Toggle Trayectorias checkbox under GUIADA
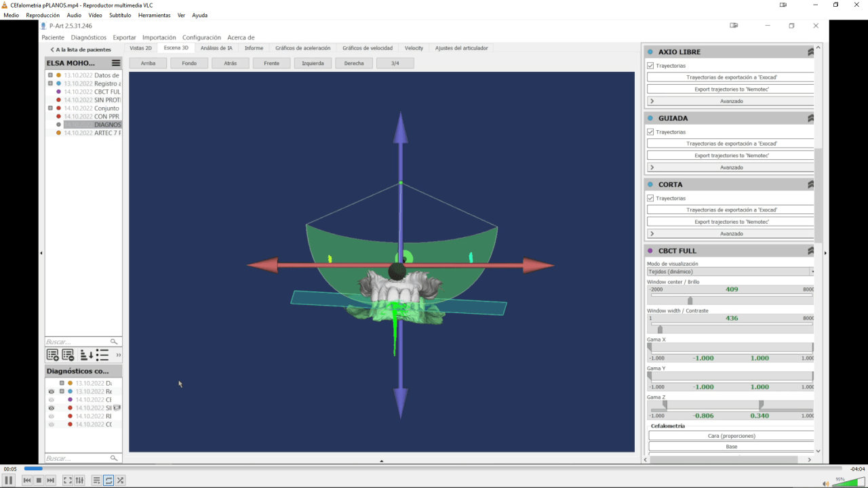 tap(650, 132)
